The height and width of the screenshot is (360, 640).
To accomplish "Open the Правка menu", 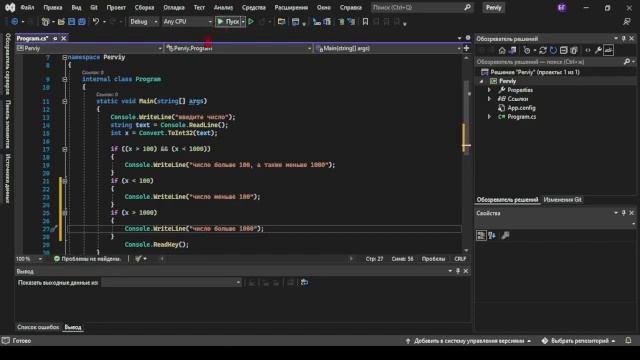I will (x=53, y=8).
